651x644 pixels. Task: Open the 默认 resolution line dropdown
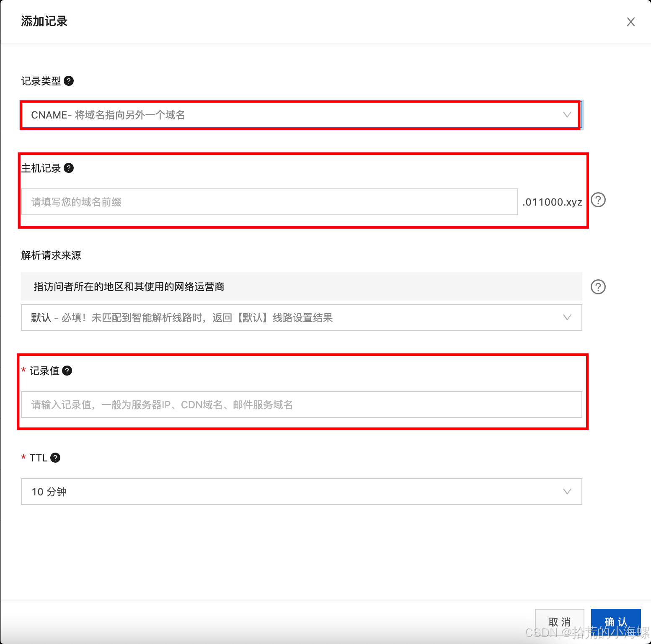coord(301,317)
